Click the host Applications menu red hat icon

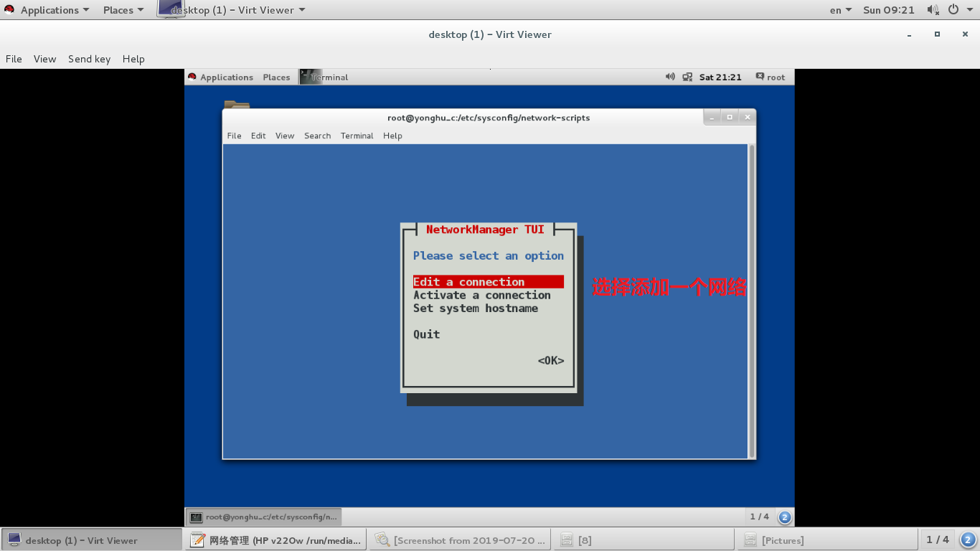tap(9, 9)
